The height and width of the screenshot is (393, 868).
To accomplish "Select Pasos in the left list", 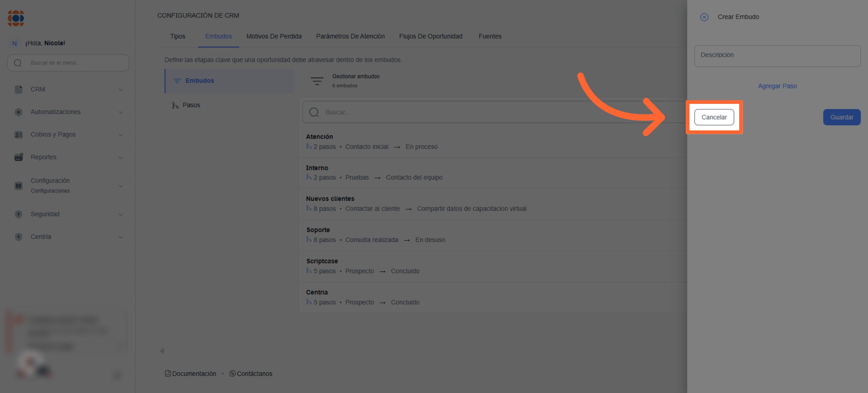I will 191,105.
